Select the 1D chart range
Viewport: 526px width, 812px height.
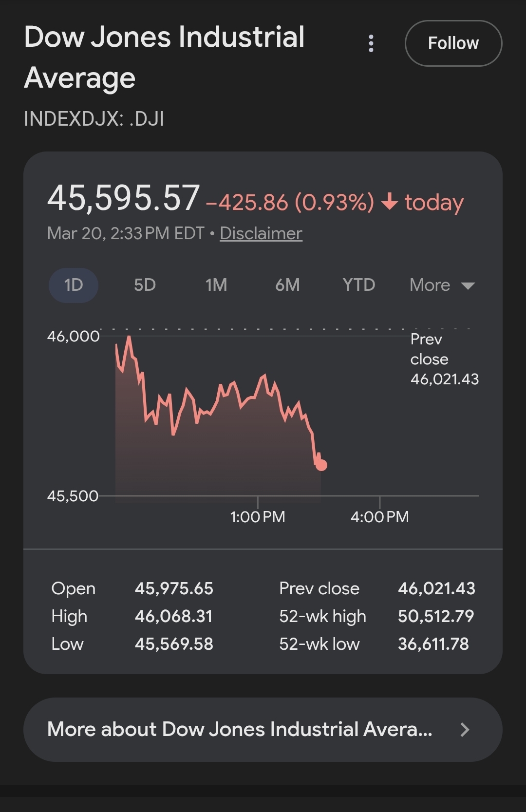[x=74, y=285]
